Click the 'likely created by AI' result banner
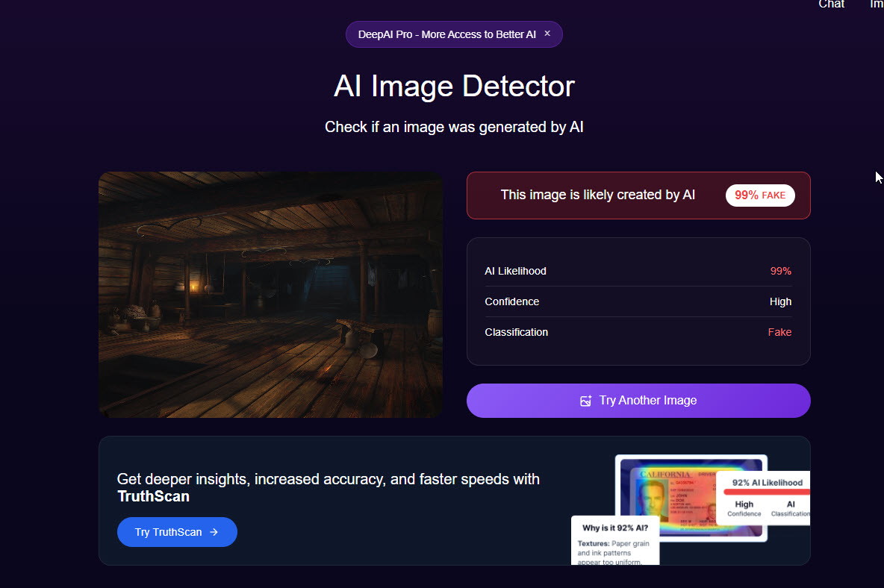The height and width of the screenshot is (588, 884). click(638, 196)
